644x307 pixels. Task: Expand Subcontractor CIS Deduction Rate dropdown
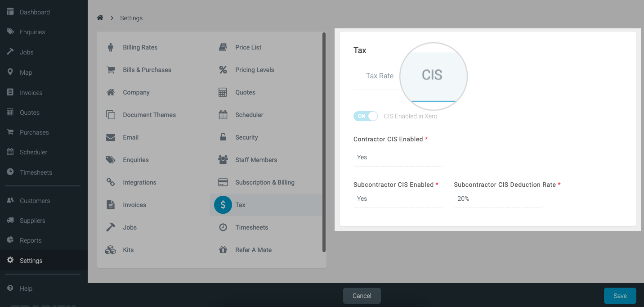498,199
